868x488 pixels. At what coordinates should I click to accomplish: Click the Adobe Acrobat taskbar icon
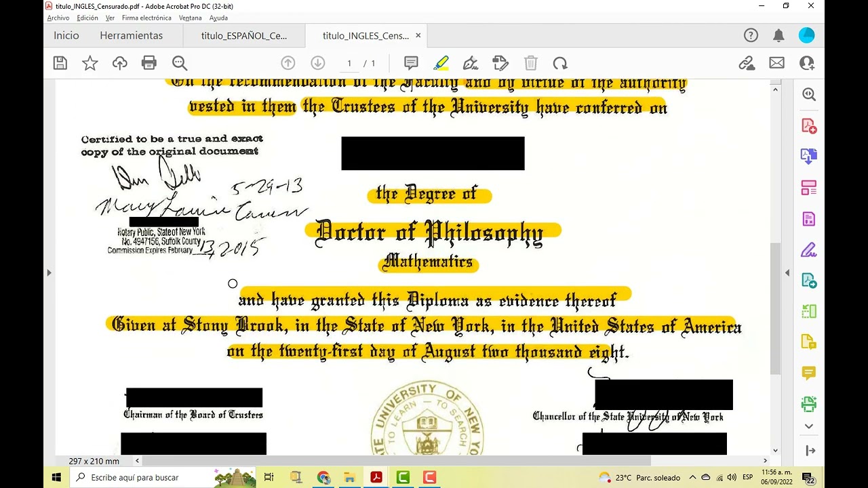point(376,477)
